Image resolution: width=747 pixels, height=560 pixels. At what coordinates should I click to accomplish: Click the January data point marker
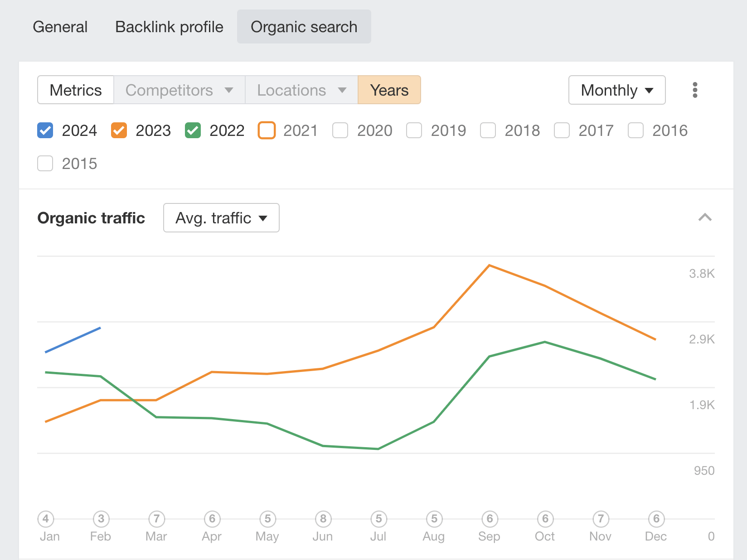click(45, 519)
